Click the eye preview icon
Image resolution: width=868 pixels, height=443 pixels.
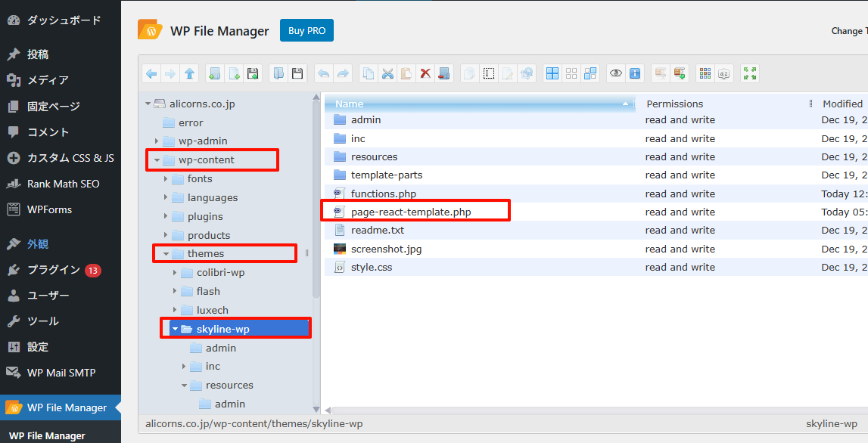[x=616, y=73]
